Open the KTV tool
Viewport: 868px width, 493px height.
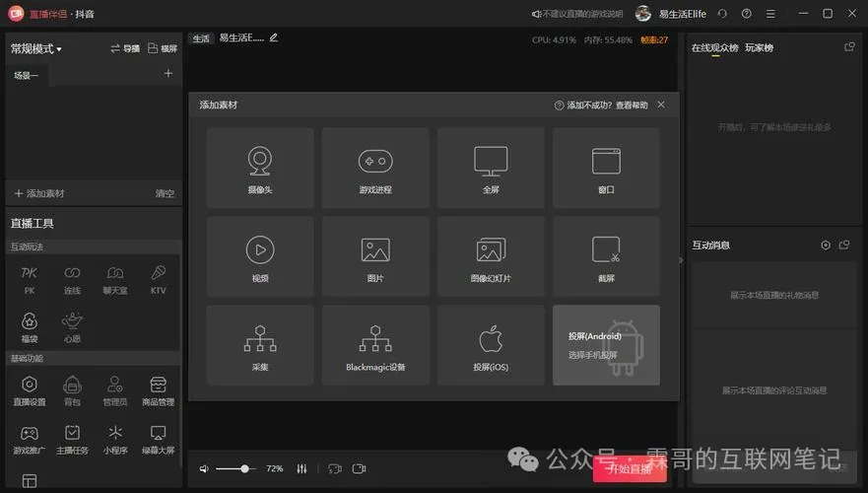[158, 278]
